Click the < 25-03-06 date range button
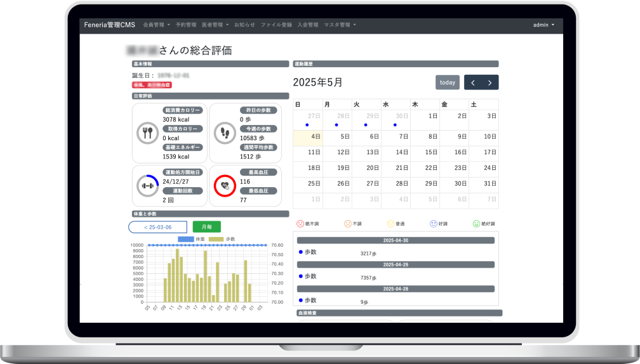 coord(157,226)
